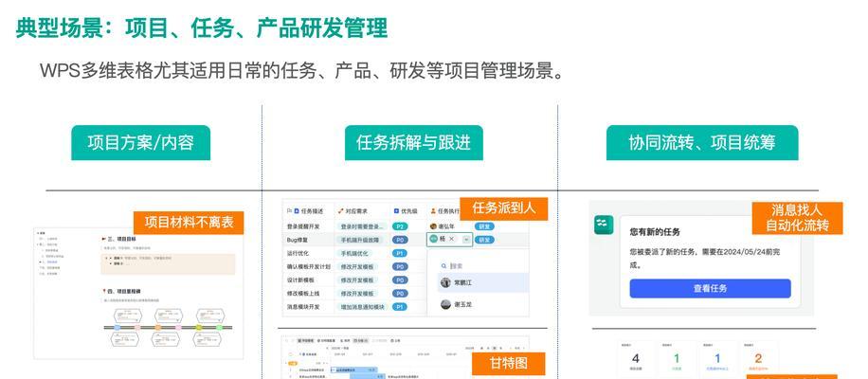Select the 确认模板开发计划 task cell
The height and width of the screenshot is (379, 868).
pyautogui.click(x=309, y=266)
